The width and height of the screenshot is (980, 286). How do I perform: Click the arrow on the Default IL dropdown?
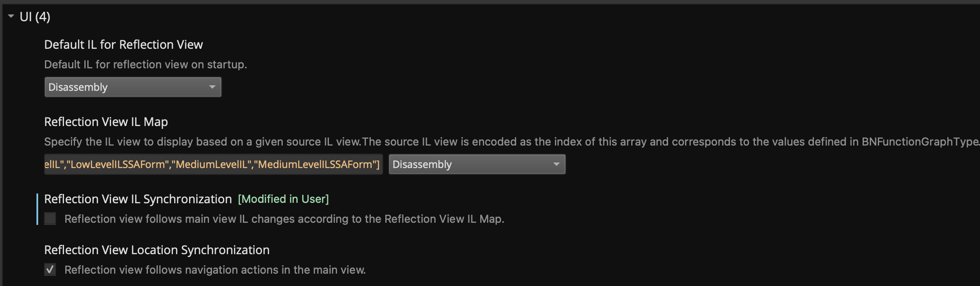[x=212, y=87]
